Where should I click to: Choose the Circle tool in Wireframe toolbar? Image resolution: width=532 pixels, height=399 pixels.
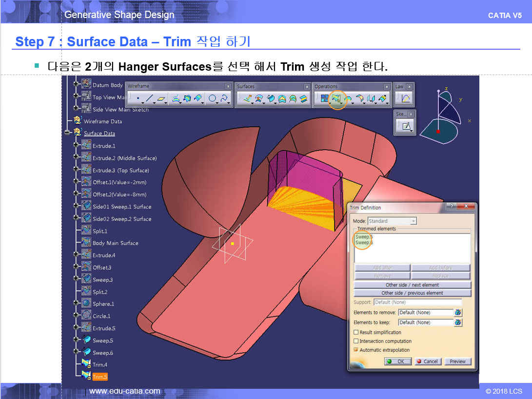pyautogui.click(x=213, y=99)
